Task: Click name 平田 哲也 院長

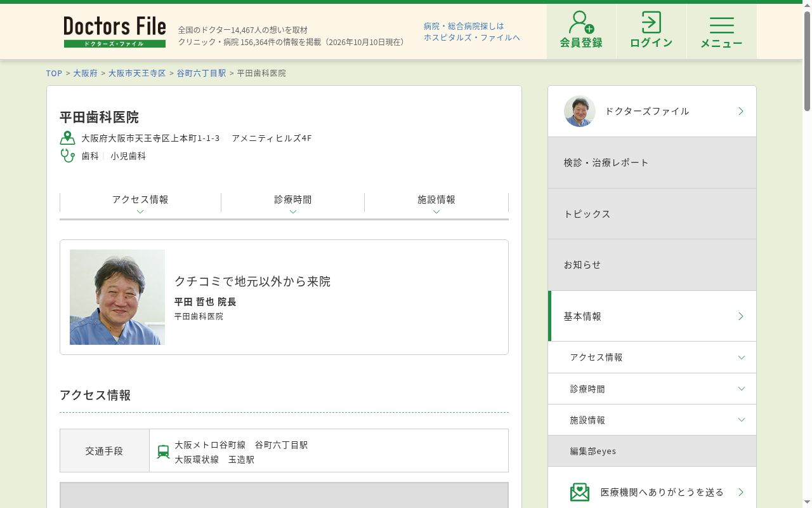Action: [206, 302]
